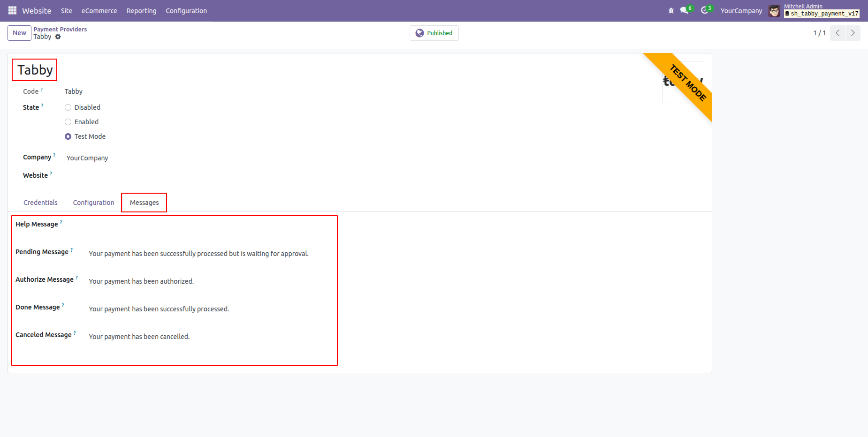Toggle the Published status button
This screenshot has width=868, height=437.
[434, 33]
